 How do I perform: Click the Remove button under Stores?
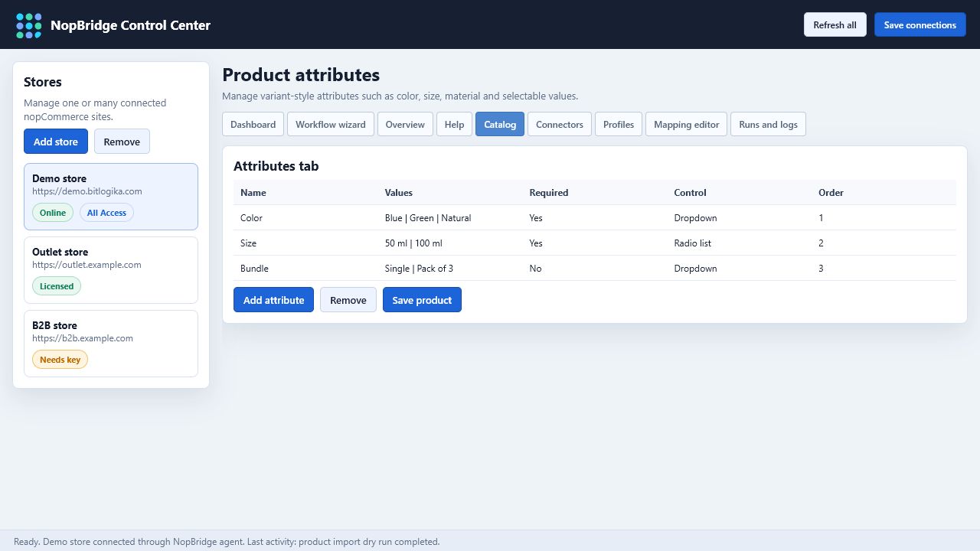pos(122,142)
